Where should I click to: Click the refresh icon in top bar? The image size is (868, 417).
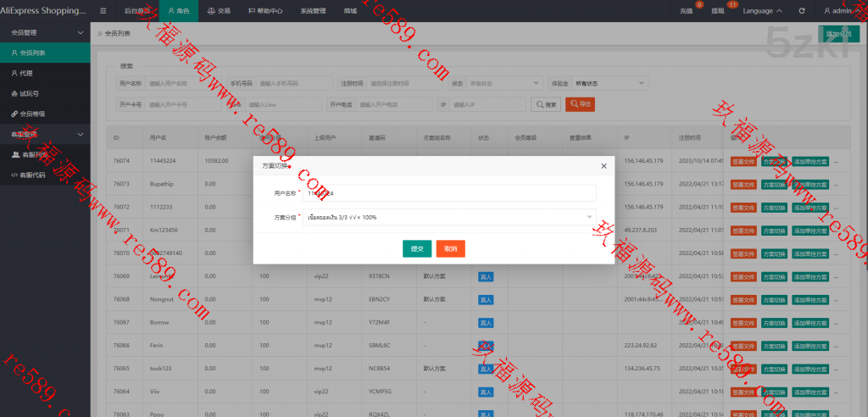tap(802, 11)
